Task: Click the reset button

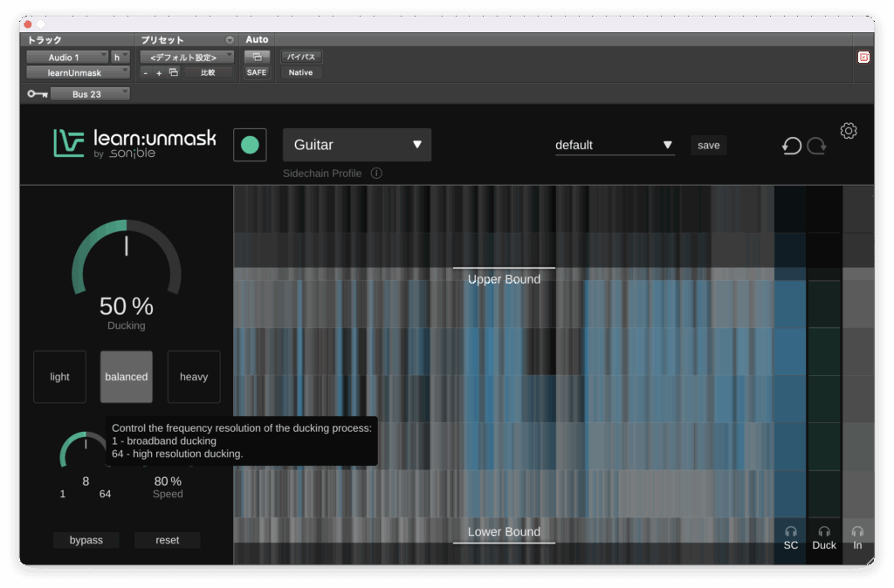Action: pos(167,540)
